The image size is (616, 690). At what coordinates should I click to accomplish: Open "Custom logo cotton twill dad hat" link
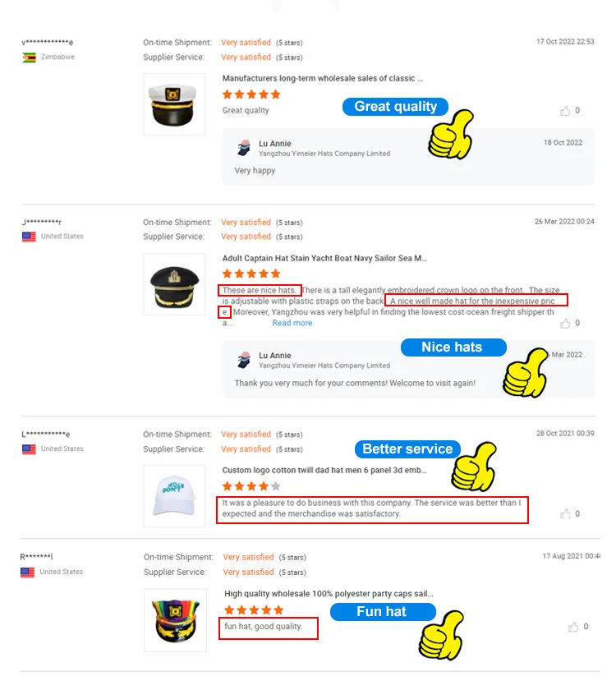[x=324, y=470]
